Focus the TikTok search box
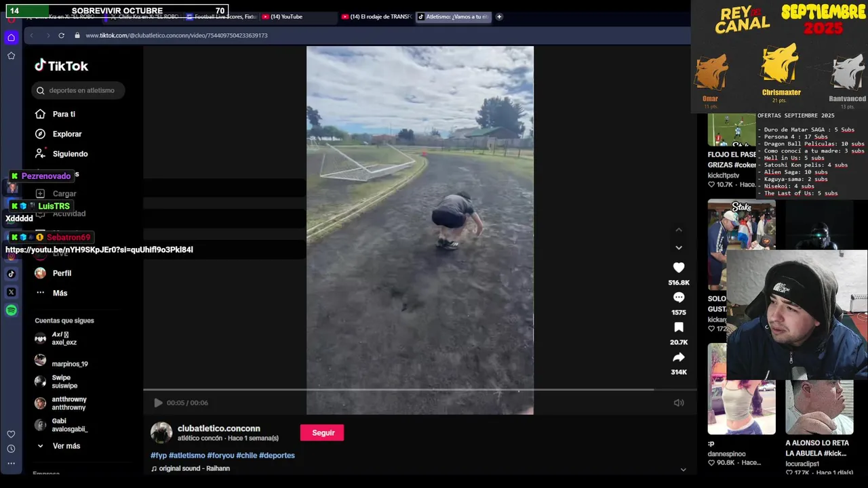868x488 pixels. [78, 90]
